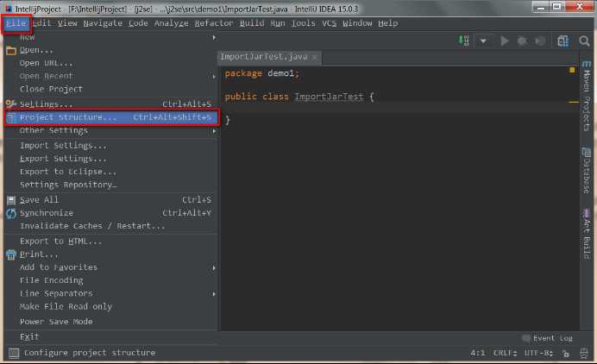Open the run configuration dropdown

point(483,41)
